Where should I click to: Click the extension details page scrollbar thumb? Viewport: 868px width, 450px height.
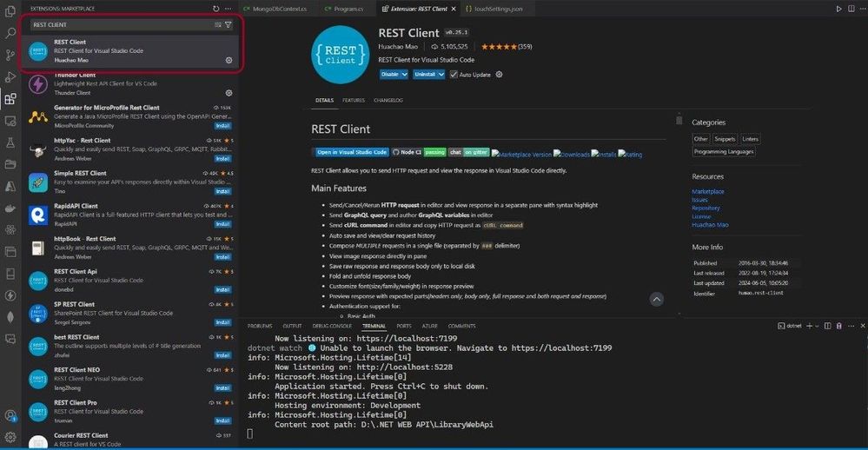(x=679, y=120)
